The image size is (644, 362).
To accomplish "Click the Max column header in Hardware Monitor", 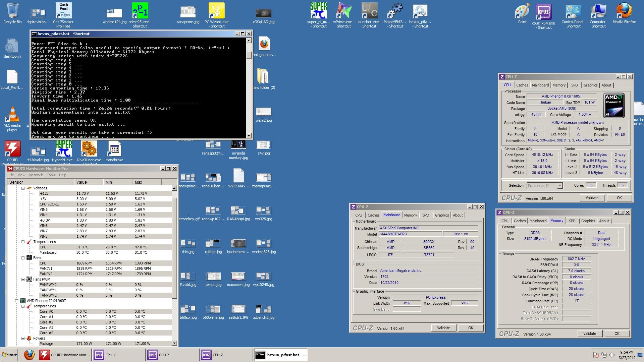I will tap(147, 182).
